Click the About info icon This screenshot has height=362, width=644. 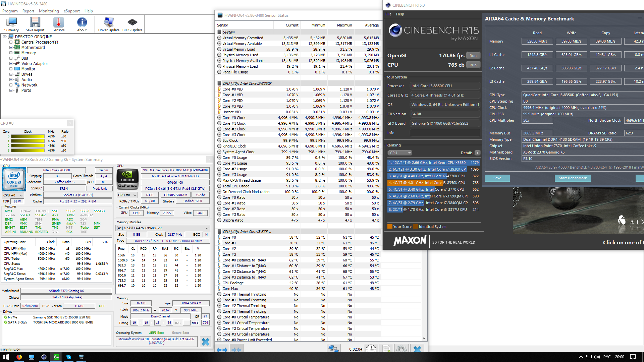coord(82,24)
